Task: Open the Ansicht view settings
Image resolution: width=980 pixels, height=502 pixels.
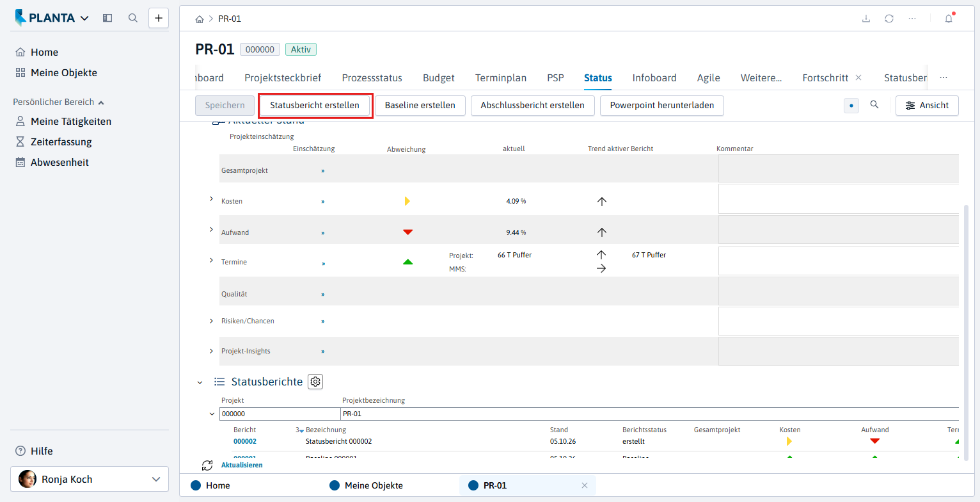Action: (927, 105)
